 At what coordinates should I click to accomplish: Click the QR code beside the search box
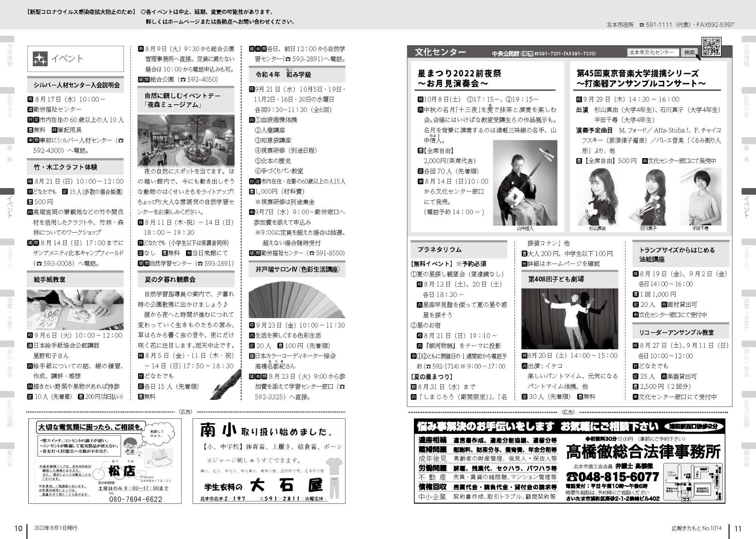pos(711,47)
